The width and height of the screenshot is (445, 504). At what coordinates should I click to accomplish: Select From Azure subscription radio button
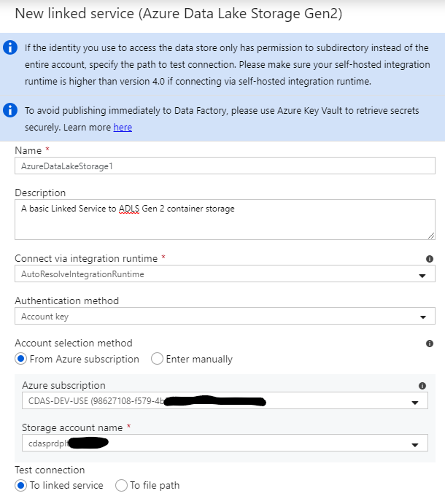[21, 359]
